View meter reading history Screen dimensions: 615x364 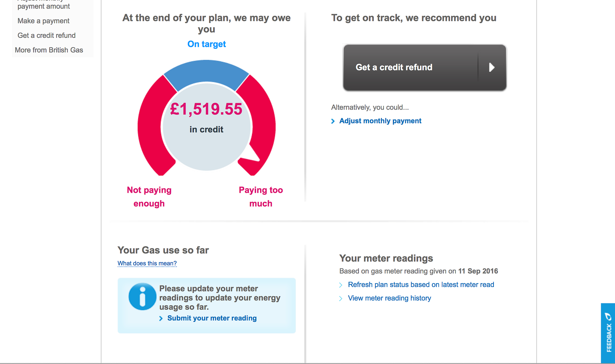389,298
